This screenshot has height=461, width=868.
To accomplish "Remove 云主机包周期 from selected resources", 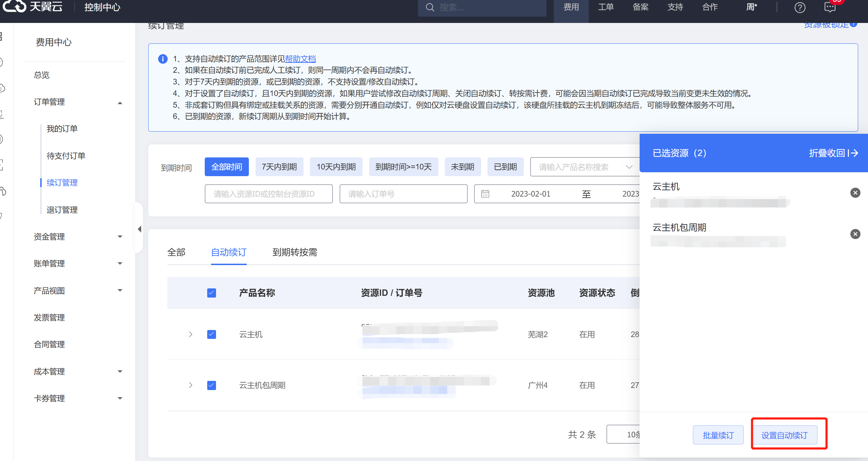I will (x=855, y=234).
